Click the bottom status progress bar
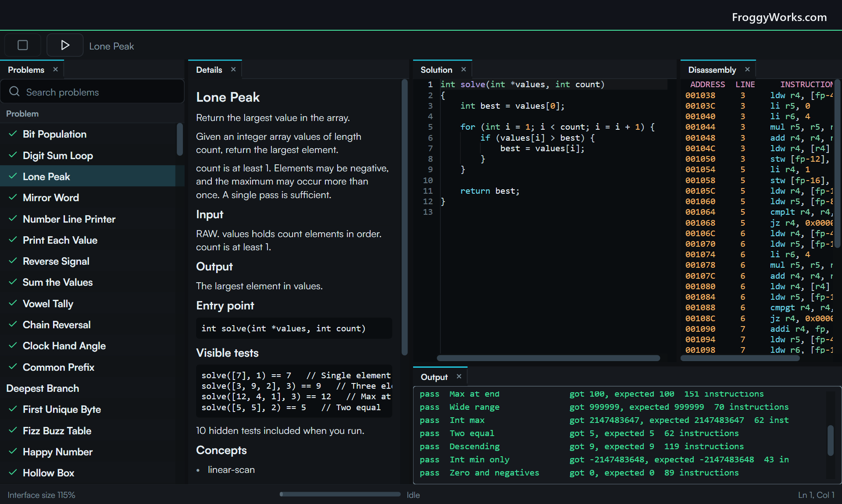 point(340,494)
